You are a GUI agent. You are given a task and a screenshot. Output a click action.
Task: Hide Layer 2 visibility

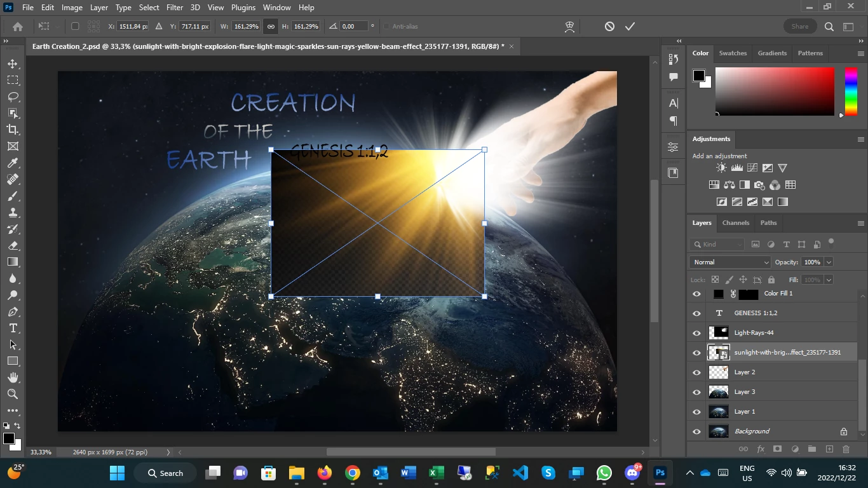[x=697, y=372]
